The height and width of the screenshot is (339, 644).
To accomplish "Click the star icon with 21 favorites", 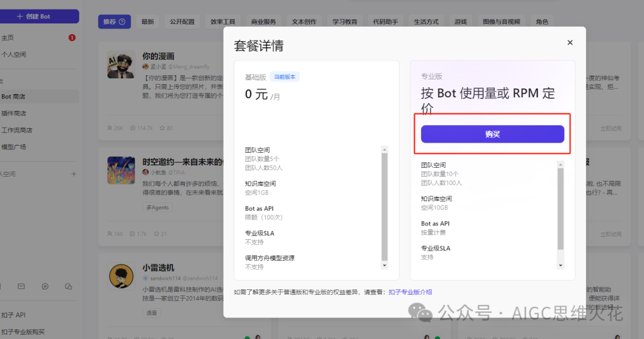I will pyautogui.click(x=156, y=234).
